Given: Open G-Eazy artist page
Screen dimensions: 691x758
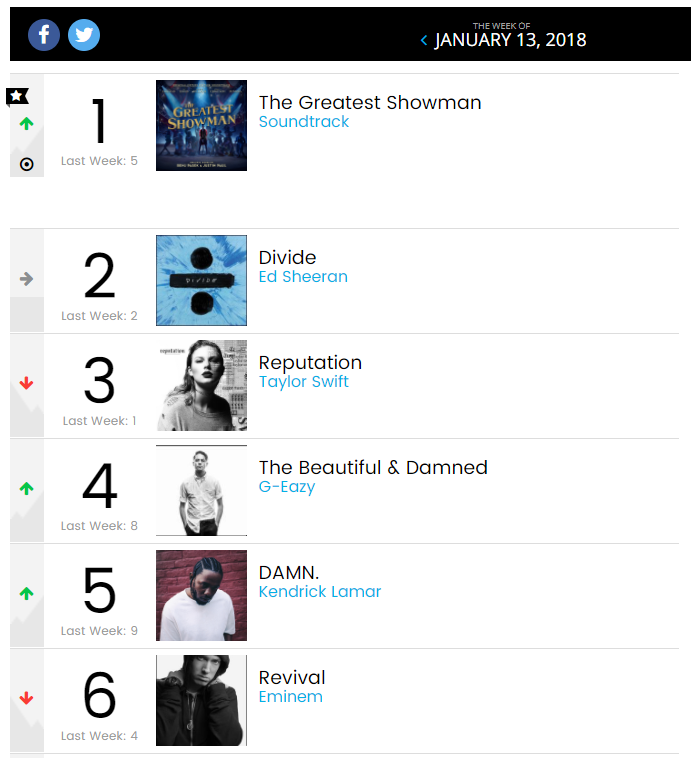Looking at the screenshot, I should tap(287, 487).
